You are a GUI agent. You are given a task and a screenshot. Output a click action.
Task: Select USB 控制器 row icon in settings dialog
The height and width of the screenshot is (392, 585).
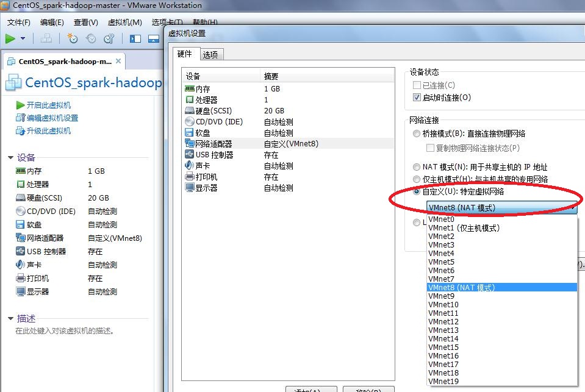190,154
